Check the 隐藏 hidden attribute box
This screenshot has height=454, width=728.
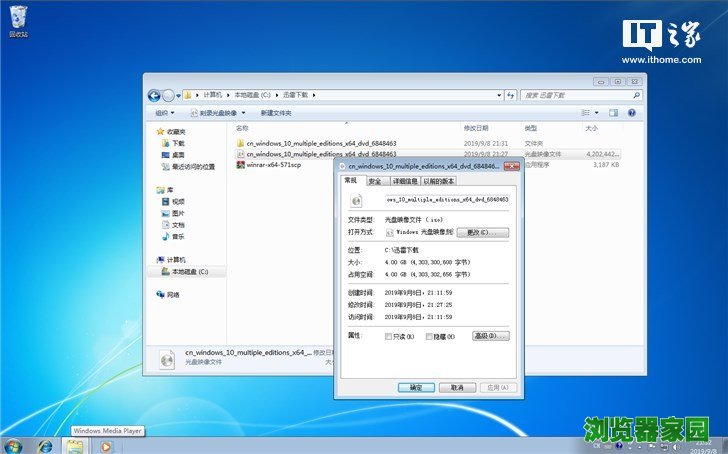click(429, 337)
